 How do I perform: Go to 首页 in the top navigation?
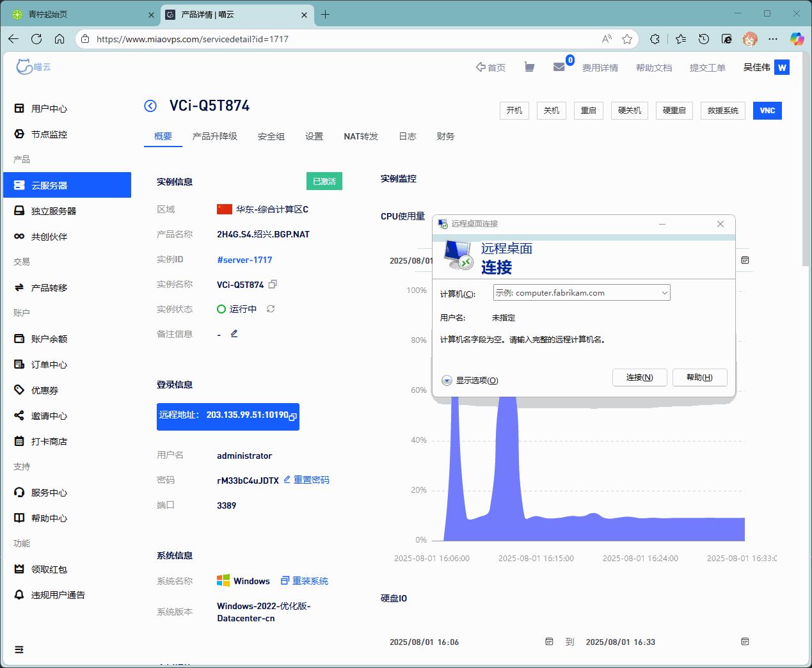pos(491,67)
